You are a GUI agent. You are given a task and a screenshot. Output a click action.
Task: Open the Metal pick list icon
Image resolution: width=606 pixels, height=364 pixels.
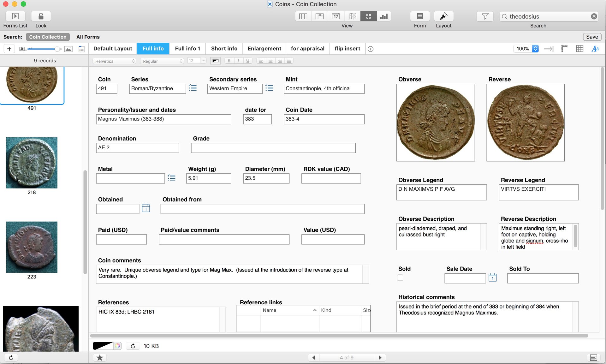pyautogui.click(x=171, y=178)
